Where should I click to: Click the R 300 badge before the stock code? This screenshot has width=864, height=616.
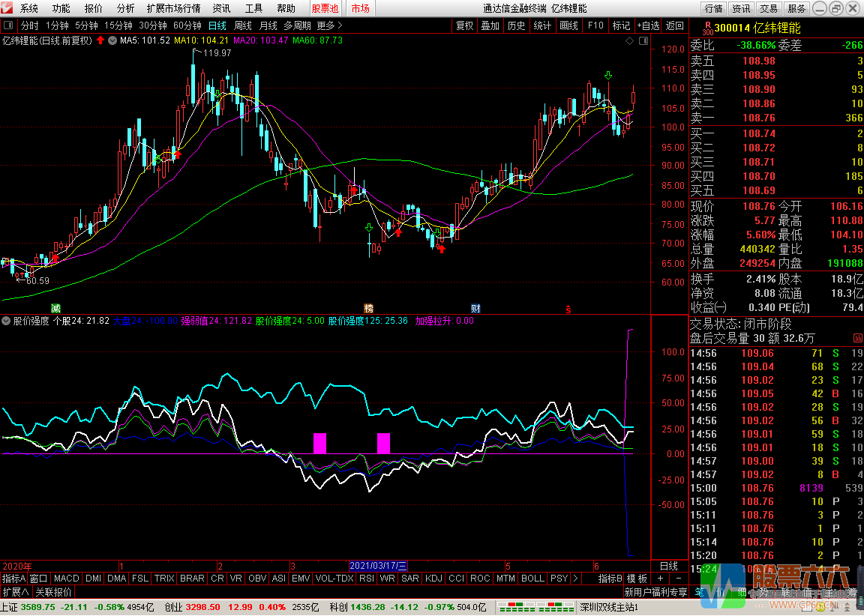click(707, 28)
